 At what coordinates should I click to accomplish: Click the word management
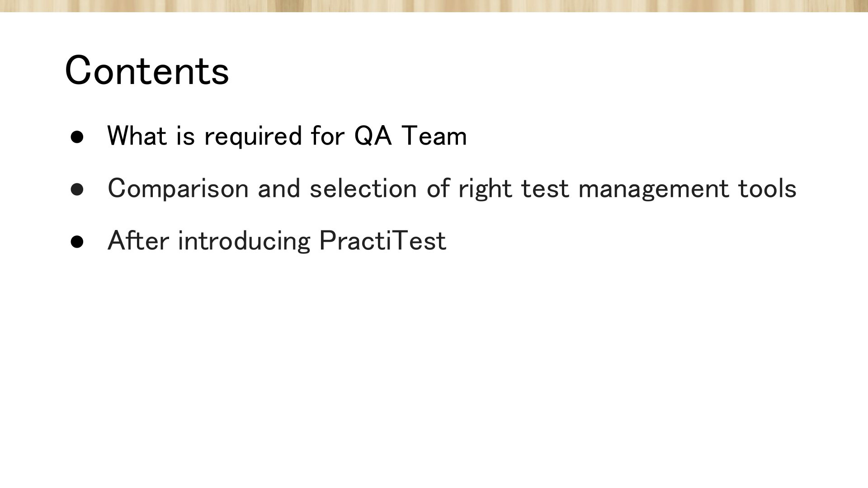653,189
